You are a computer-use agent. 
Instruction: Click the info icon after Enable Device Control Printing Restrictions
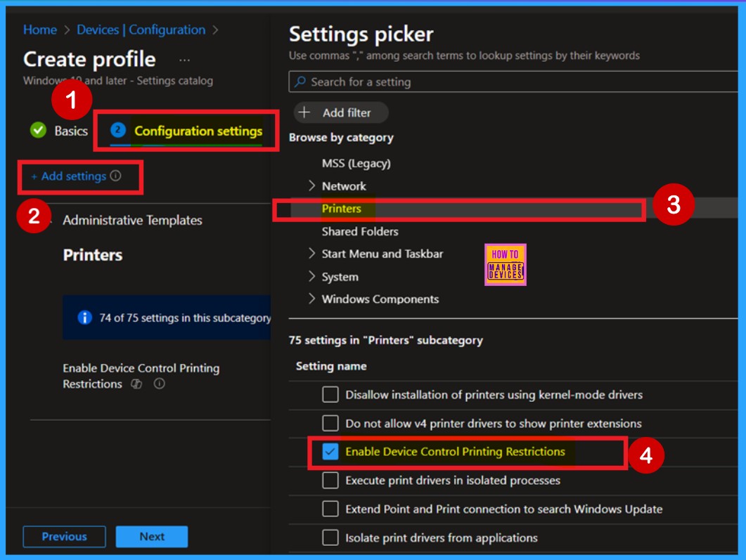click(x=160, y=384)
